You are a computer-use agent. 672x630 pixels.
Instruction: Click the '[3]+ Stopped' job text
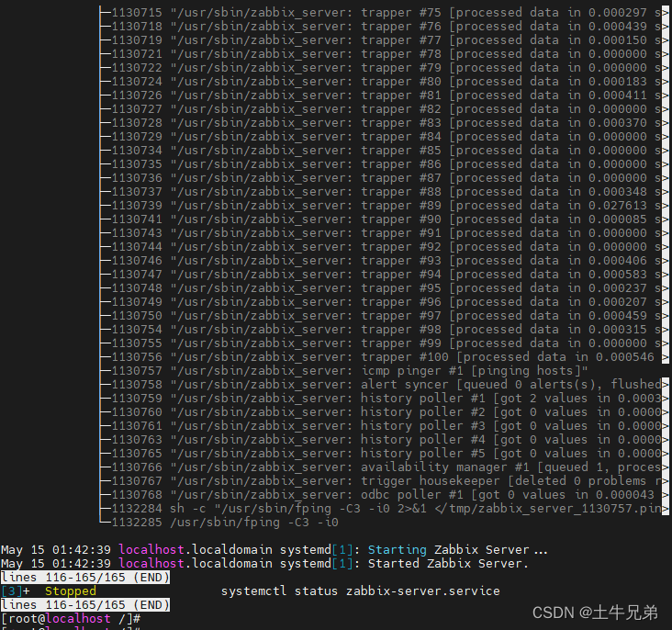click(49, 591)
